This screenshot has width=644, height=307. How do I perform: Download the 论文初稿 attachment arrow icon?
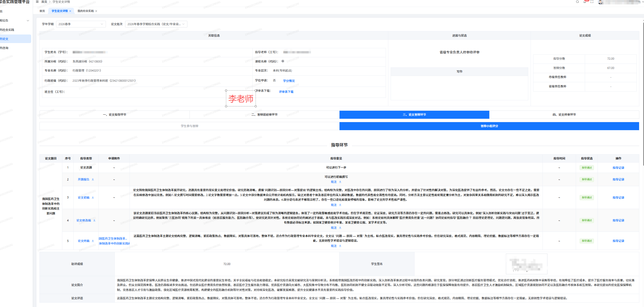93,198
